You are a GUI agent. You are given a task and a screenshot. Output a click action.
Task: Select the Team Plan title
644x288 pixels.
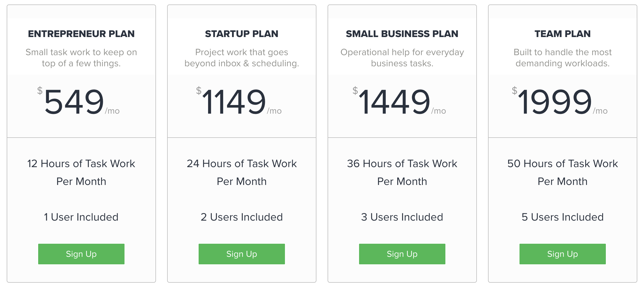tap(562, 34)
